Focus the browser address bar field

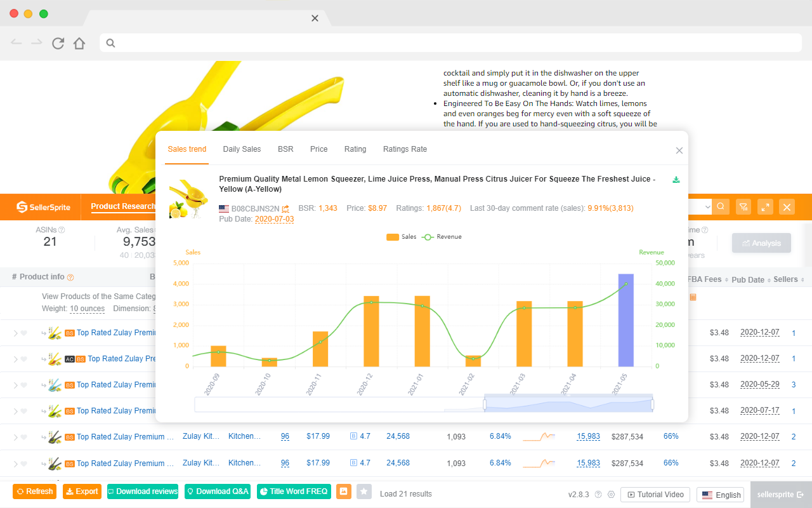pyautogui.click(x=450, y=43)
